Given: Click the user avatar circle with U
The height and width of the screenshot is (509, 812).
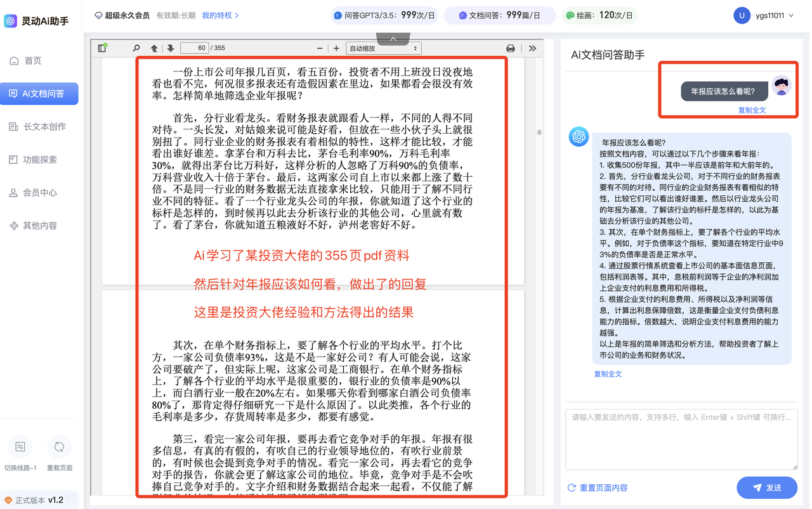Looking at the screenshot, I should pos(742,15).
